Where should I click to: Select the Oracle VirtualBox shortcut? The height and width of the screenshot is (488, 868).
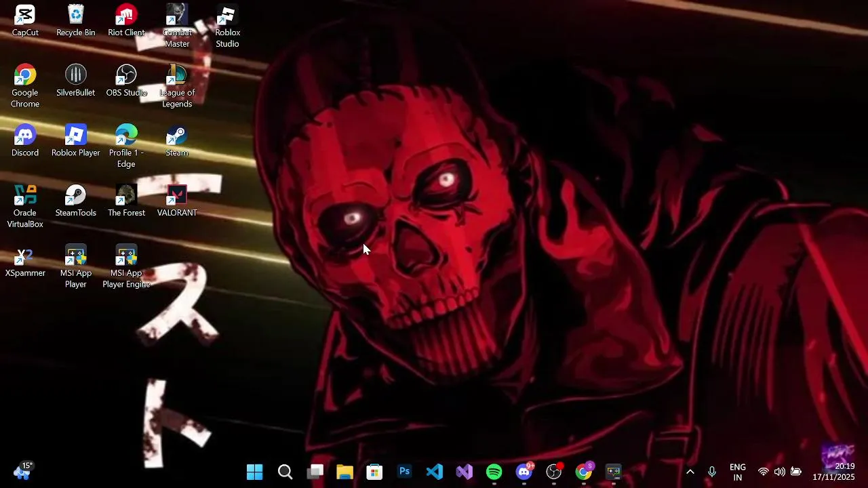(25, 207)
